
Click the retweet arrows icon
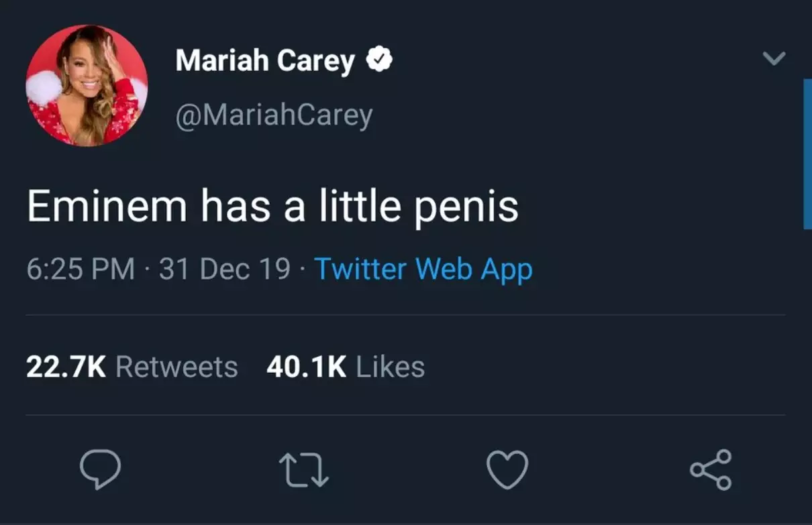(x=304, y=469)
